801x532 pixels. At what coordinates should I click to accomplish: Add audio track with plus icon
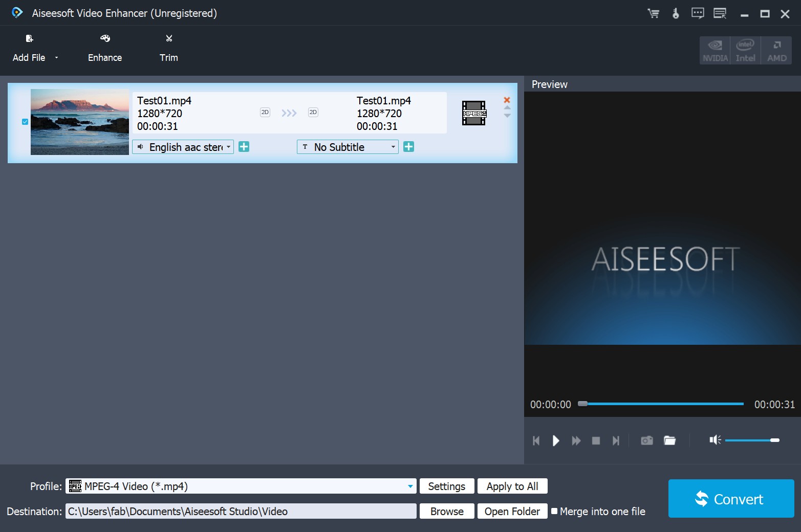(x=244, y=147)
